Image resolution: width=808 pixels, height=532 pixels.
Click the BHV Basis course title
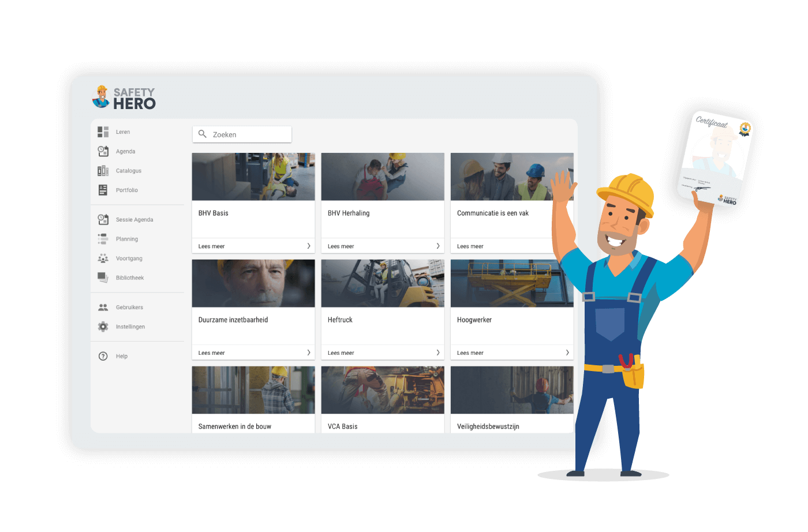tap(213, 213)
